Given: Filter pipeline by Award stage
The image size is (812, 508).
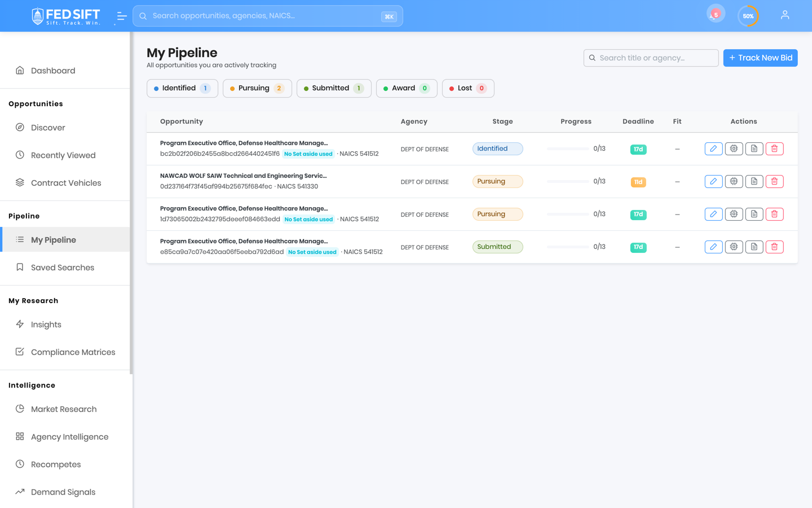Looking at the screenshot, I should coord(407,88).
